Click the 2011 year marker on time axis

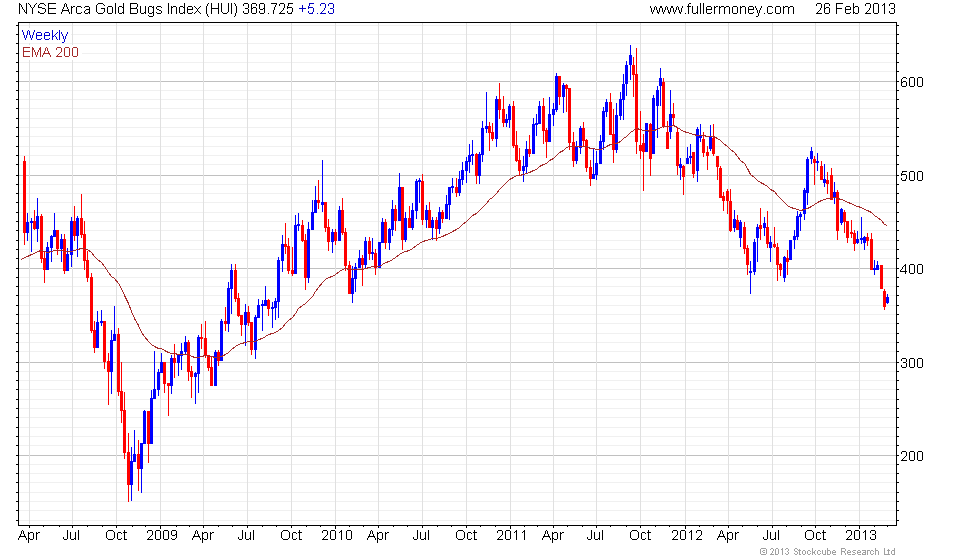511,536
